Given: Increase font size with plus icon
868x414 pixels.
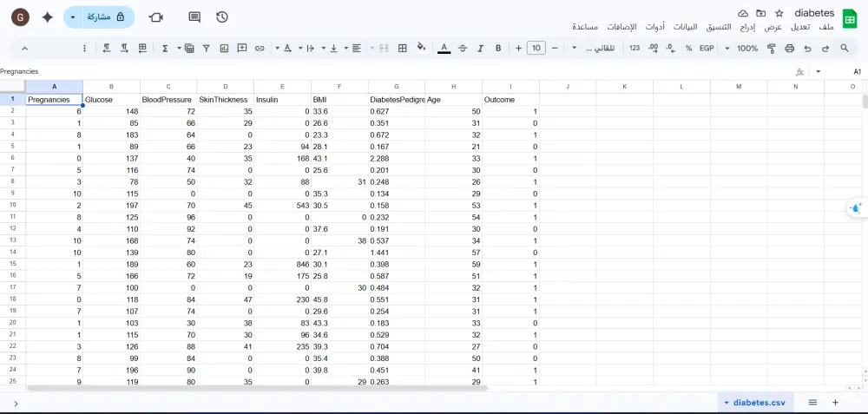Looking at the screenshot, I should 518,48.
